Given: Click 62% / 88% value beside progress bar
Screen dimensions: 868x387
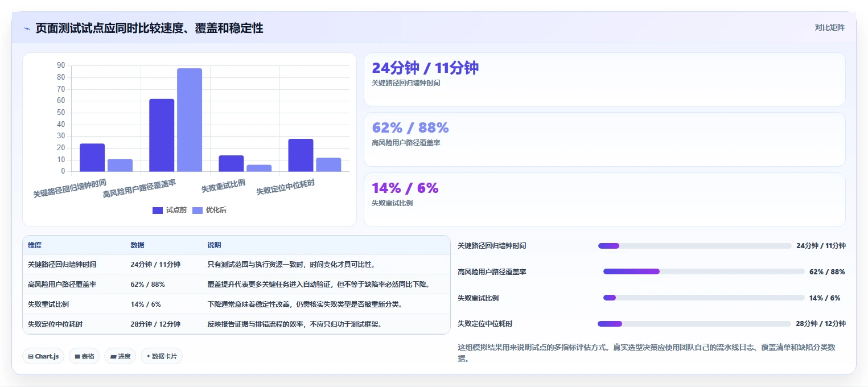Looking at the screenshot, I should pos(827,272).
